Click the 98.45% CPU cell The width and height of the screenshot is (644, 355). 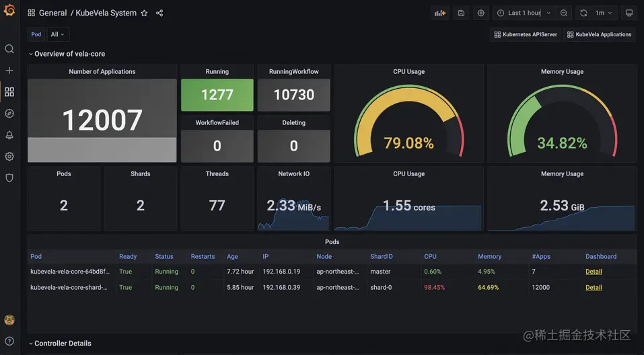pos(434,288)
